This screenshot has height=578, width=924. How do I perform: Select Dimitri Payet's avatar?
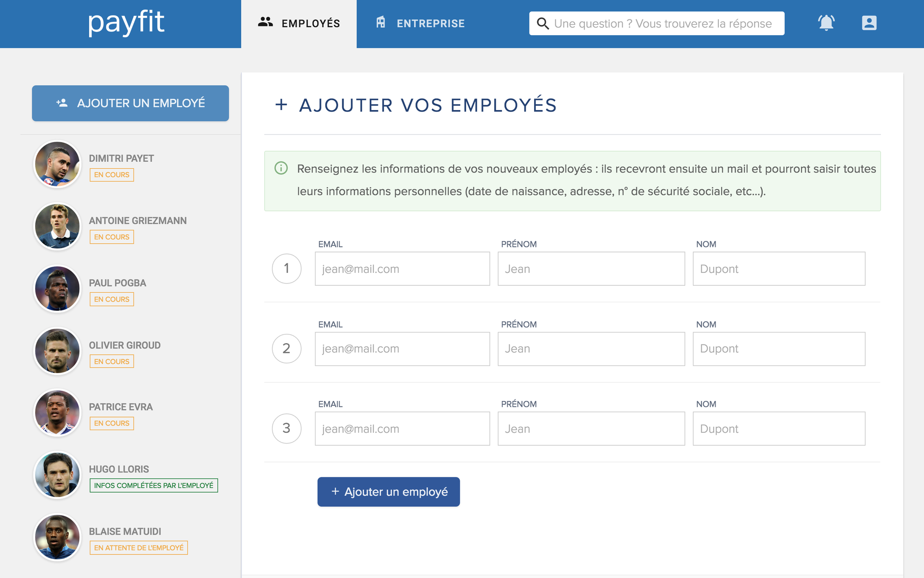coord(57,165)
